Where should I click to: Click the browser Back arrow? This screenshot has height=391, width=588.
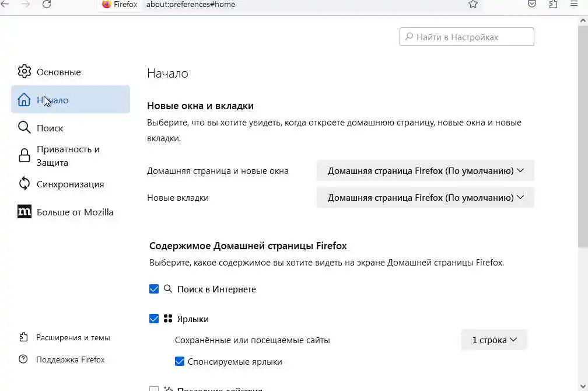[5, 4]
